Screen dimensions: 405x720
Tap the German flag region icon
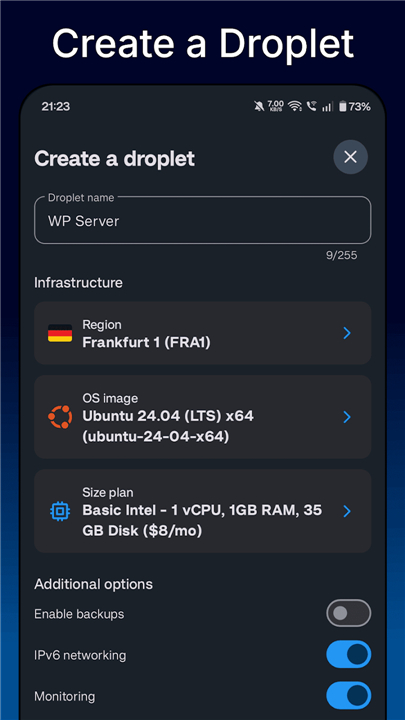pyautogui.click(x=60, y=333)
